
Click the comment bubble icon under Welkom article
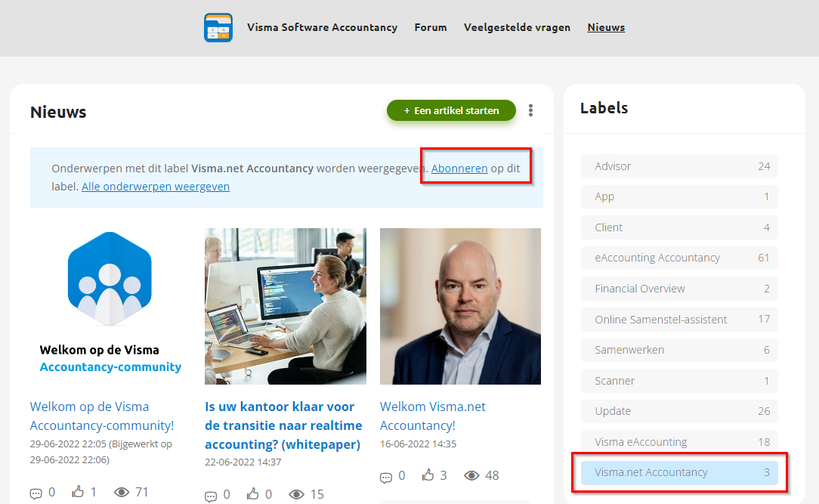(x=35, y=492)
